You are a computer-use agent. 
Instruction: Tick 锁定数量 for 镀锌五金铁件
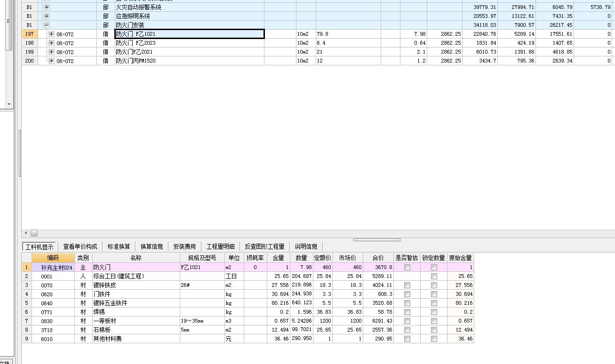(434, 303)
